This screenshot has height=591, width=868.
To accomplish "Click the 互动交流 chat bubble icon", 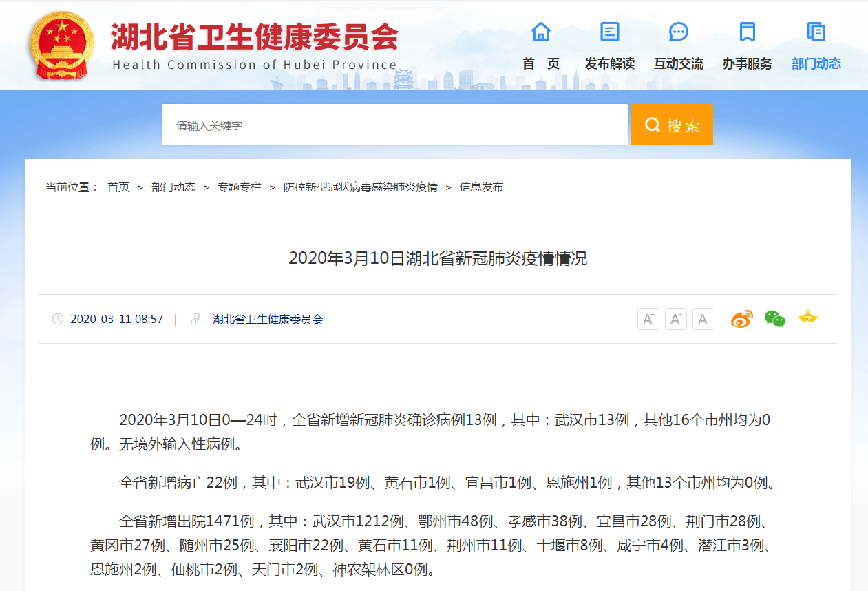I will click(678, 32).
